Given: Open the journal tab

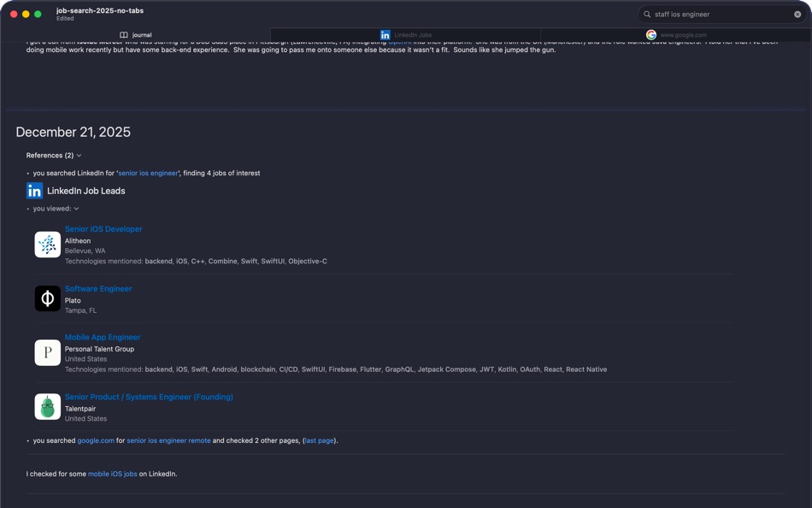Looking at the screenshot, I should [x=135, y=35].
